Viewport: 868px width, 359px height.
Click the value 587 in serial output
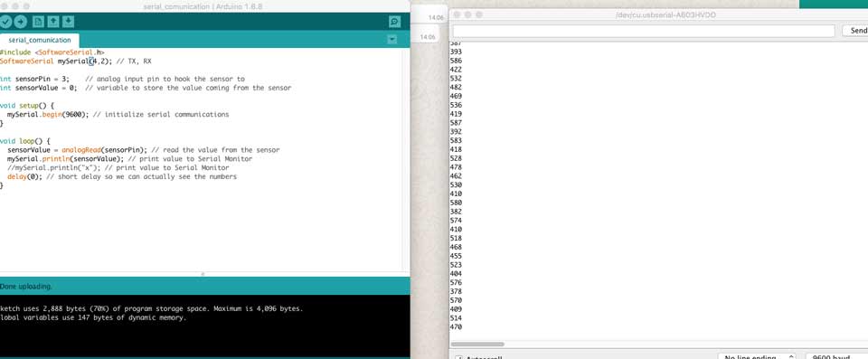pyautogui.click(x=456, y=122)
